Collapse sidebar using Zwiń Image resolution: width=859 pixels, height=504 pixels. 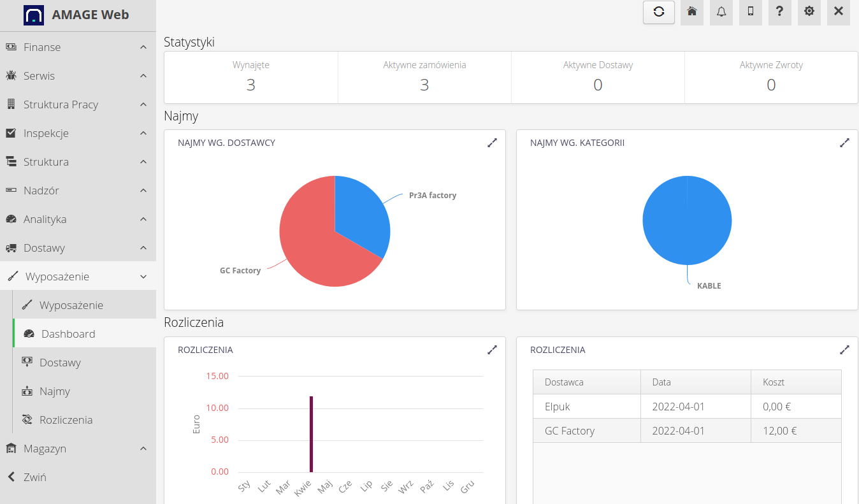point(34,477)
